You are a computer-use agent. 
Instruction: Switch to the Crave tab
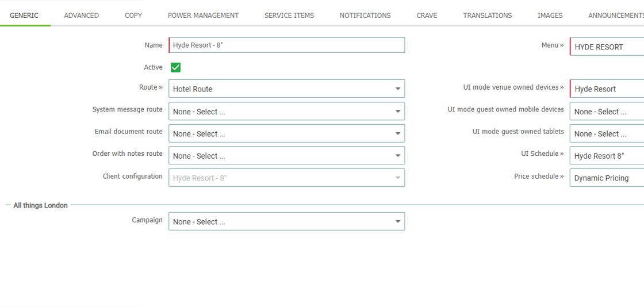pos(427,16)
